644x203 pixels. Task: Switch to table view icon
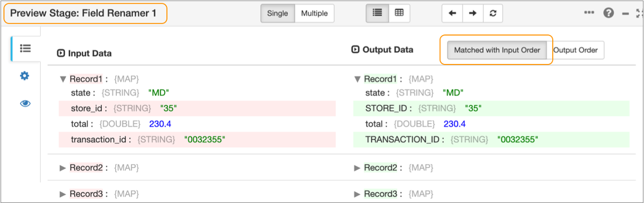(399, 13)
